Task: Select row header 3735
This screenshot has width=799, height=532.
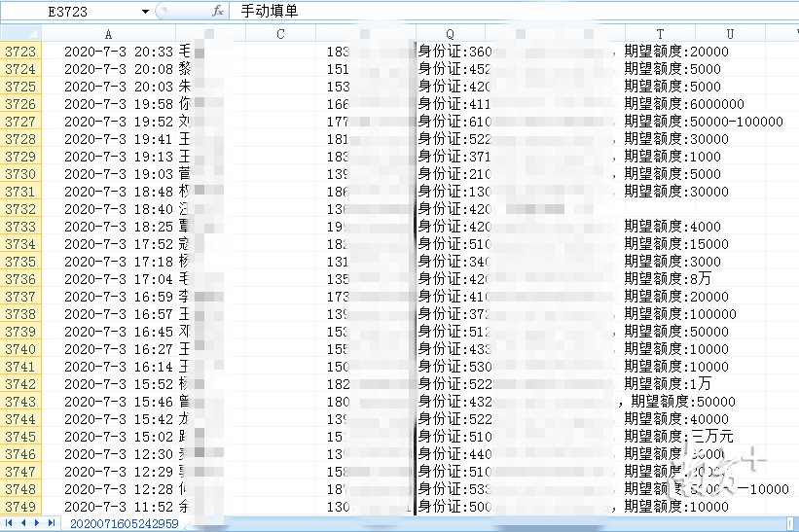Action: pyautogui.click(x=20, y=262)
